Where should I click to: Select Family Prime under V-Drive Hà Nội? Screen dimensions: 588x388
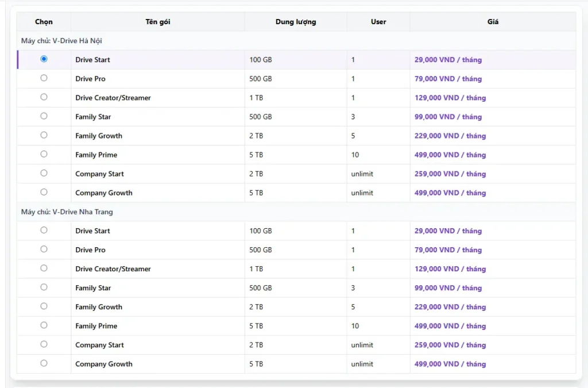pos(44,154)
